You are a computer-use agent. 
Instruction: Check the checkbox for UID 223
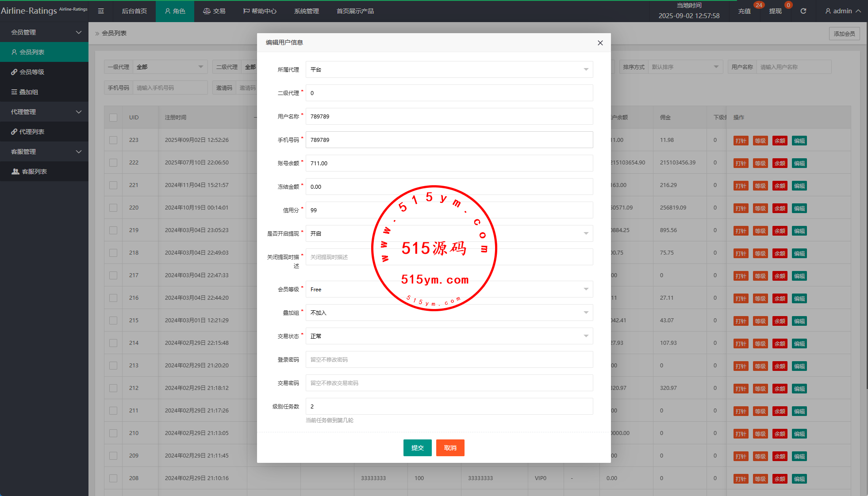(113, 140)
